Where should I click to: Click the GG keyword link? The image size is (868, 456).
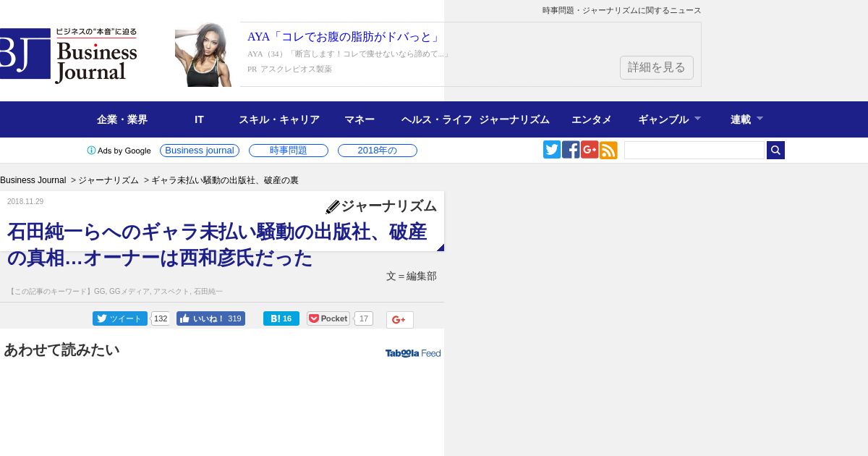point(99,292)
